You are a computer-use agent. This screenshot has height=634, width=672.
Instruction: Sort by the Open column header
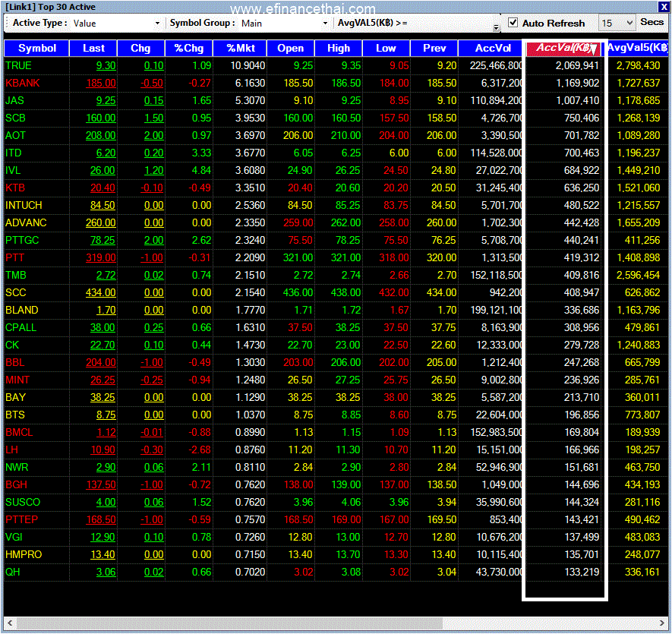[291, 48]
